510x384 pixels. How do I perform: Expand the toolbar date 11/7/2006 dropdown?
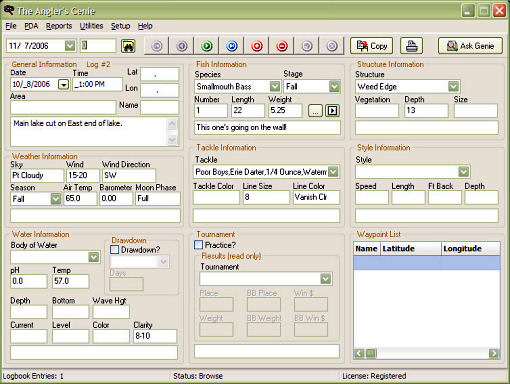(x=70, y=46)
